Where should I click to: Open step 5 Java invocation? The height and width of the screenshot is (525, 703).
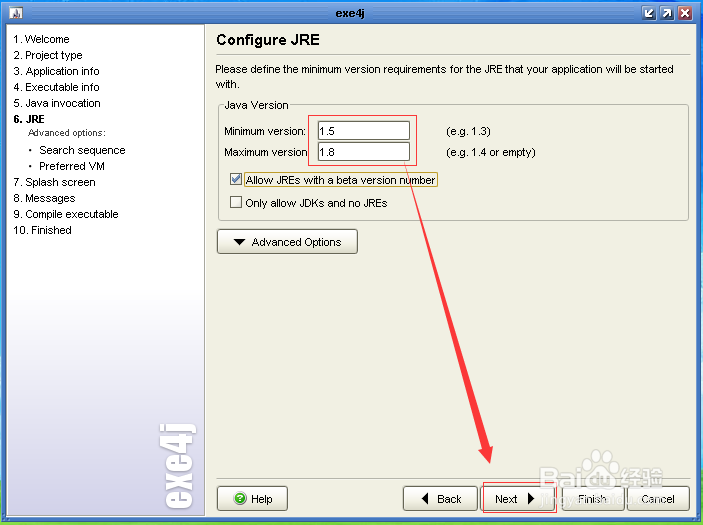[x=57, y=103]
